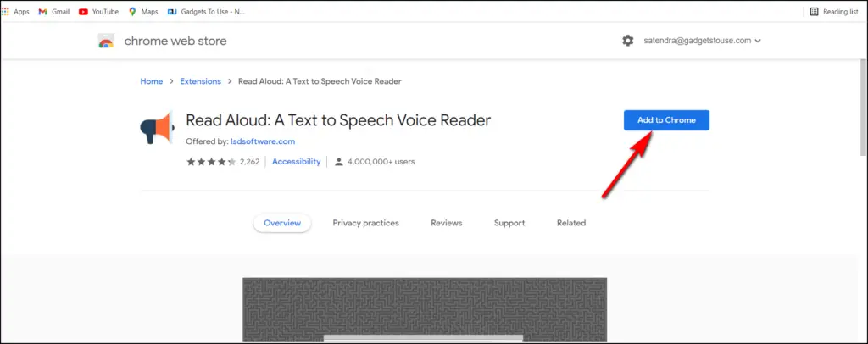The image size is (868, 344).
Task: Click the star rating of the extension
Action: click(211, 162)
